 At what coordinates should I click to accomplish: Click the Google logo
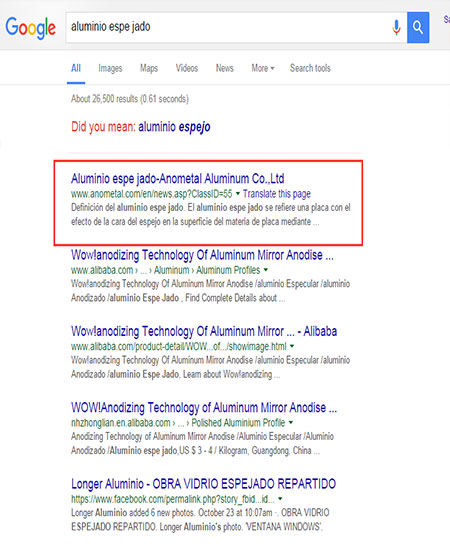coord(30,28)
